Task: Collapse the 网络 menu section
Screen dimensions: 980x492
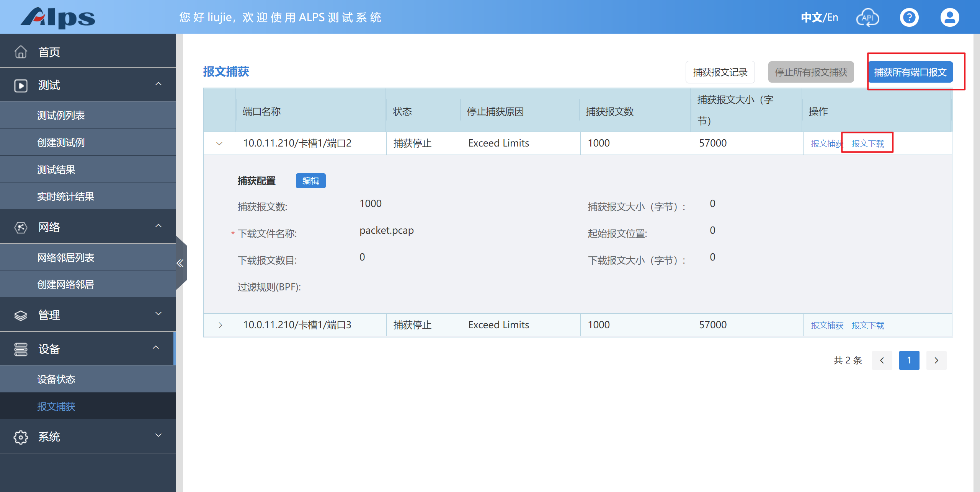Action: click(158, 226)
